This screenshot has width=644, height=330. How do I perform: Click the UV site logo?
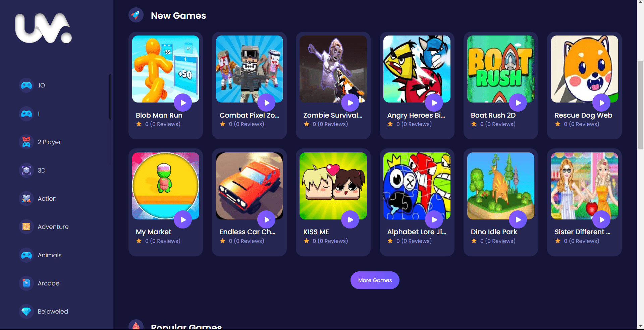pyautogui.click(x=44, y=28)
